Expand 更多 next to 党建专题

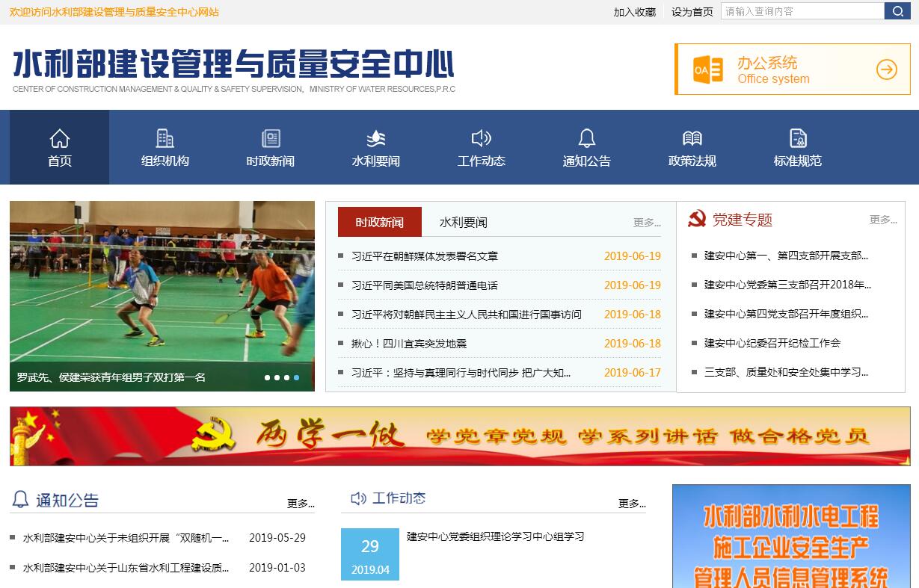[883, 220]
